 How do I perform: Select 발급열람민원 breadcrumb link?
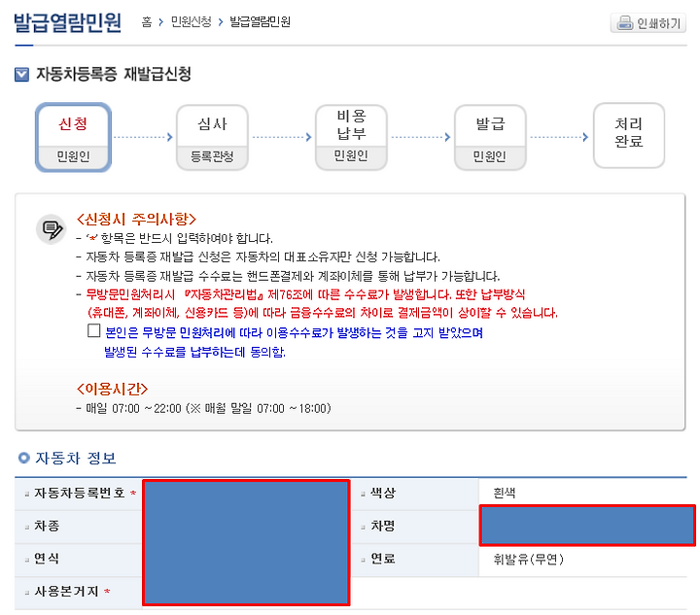(260, 21)
